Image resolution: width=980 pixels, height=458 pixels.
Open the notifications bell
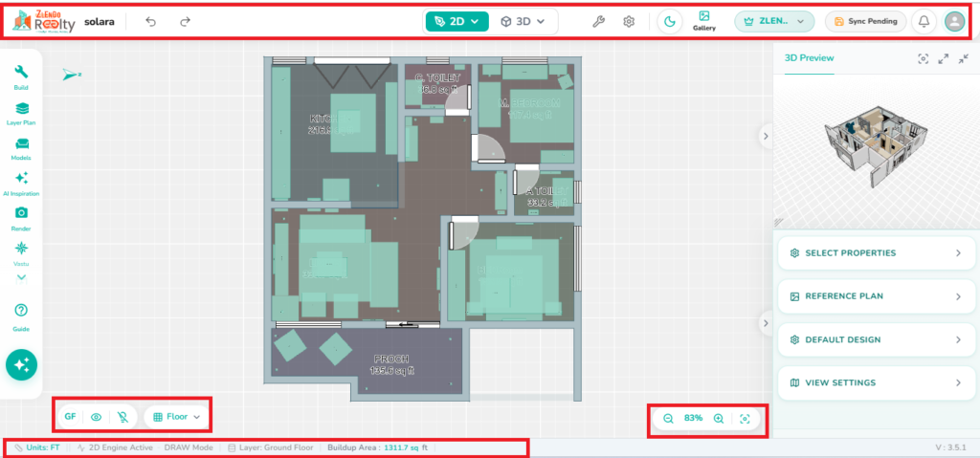(x=924, y=21)
